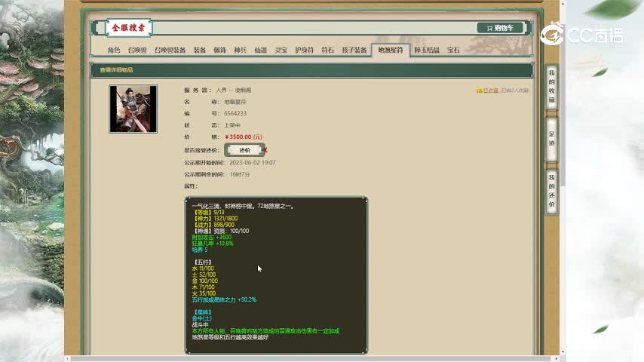Click the item number 6564233

pyautogui.click(x=235, y=113)
